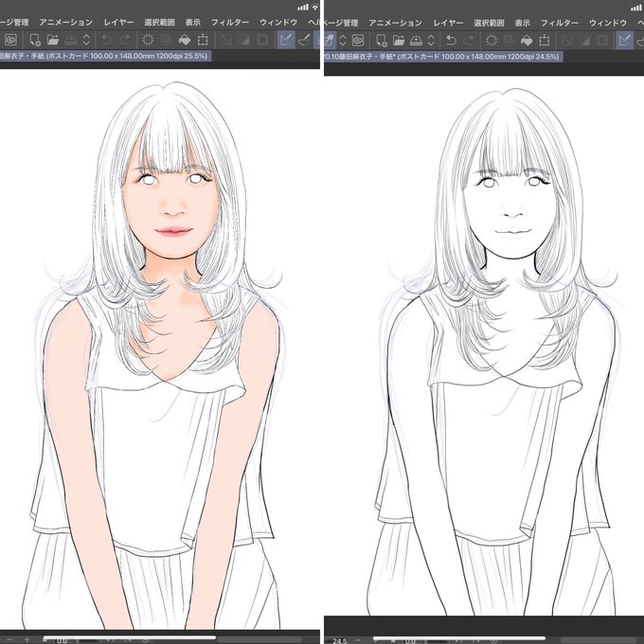Click Fill bucket icon in left screenshot
Viewport: 644px width, 644px height.
[185, 40]
